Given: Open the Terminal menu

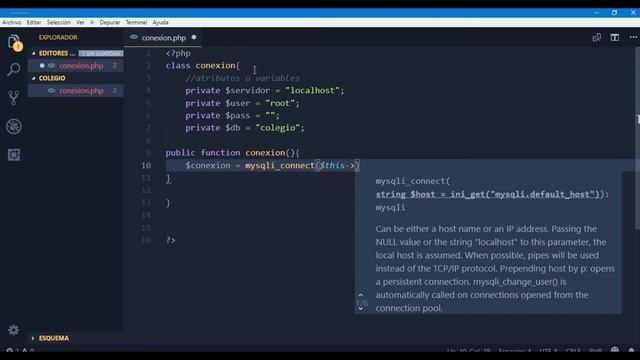Looking at the screenshot, I should pyautogui.click(x=136, y=22).
